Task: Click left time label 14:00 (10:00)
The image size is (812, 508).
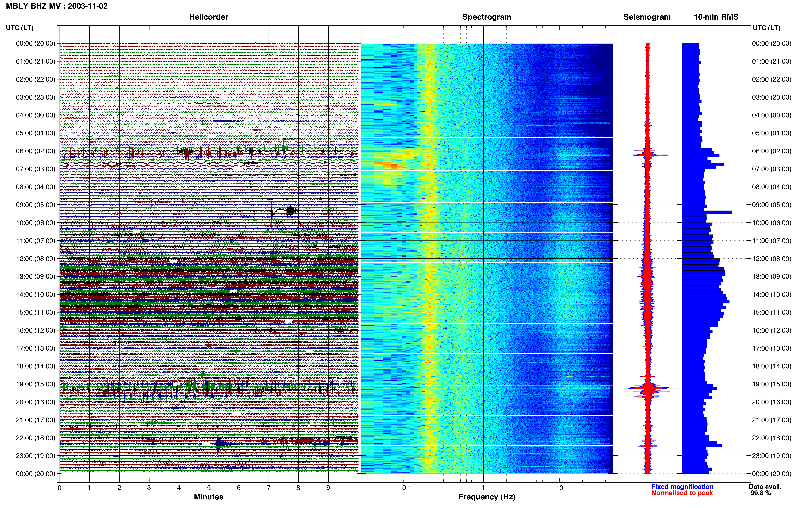Action: point(36,295)
